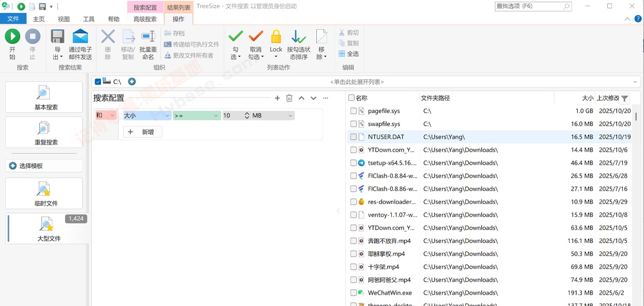
Task: Select the 批量重命名 batch rename icon
Action: tap(148, 36)
